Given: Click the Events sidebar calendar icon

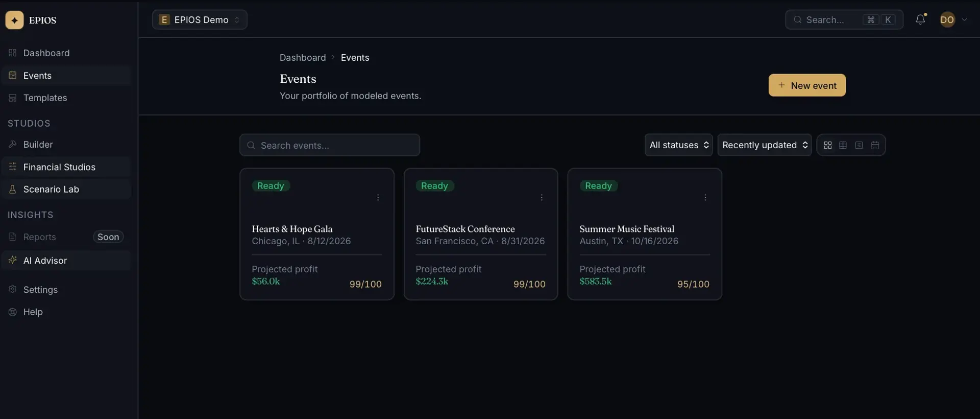Looking at the screenshot, I should pos(13,75).
